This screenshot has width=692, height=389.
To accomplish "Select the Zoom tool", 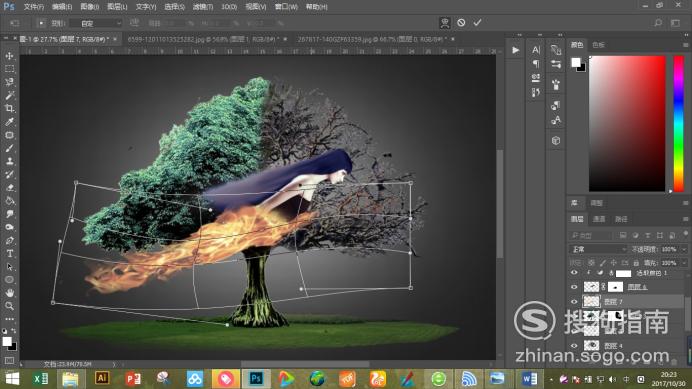I will pyautogui.click(x=9, y=306).
